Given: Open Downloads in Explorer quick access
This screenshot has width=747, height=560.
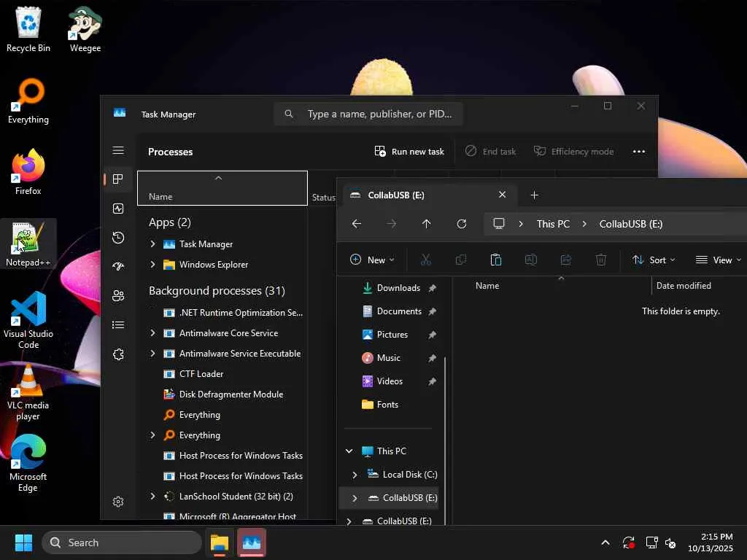Looking at the screenshot, I should click(398, 288).
